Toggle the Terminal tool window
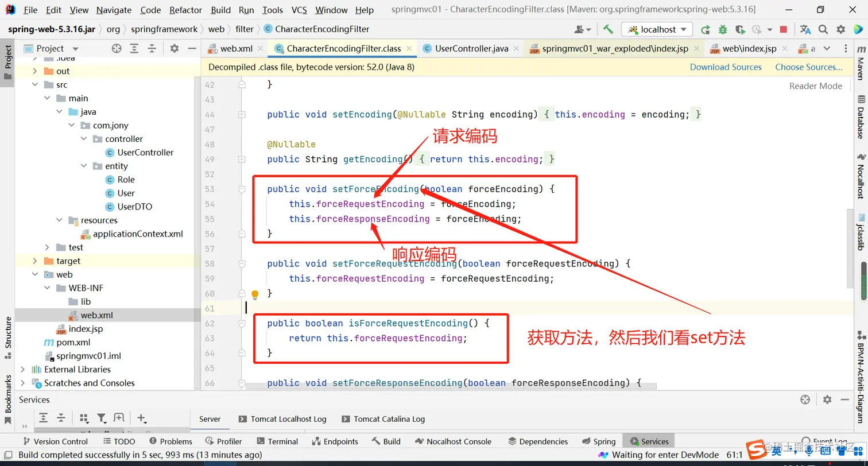Viewport: 868px width, 466px height. pos(277,441)
